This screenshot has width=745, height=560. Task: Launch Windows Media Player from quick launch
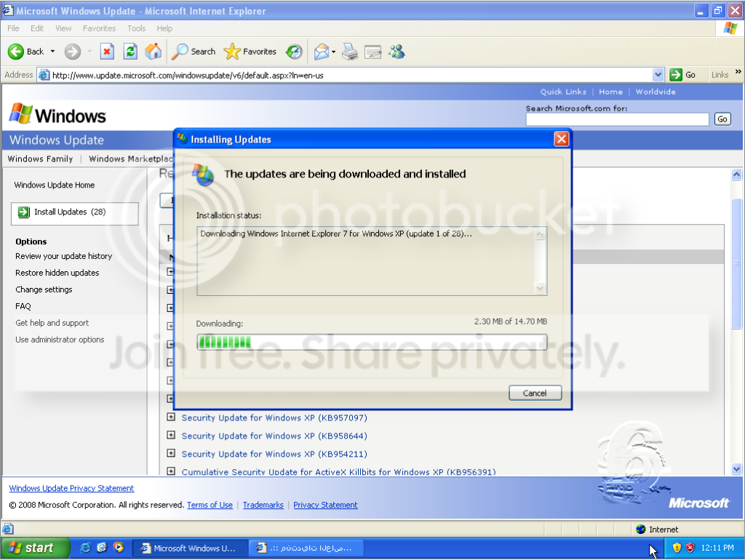(x=119, y=548)
